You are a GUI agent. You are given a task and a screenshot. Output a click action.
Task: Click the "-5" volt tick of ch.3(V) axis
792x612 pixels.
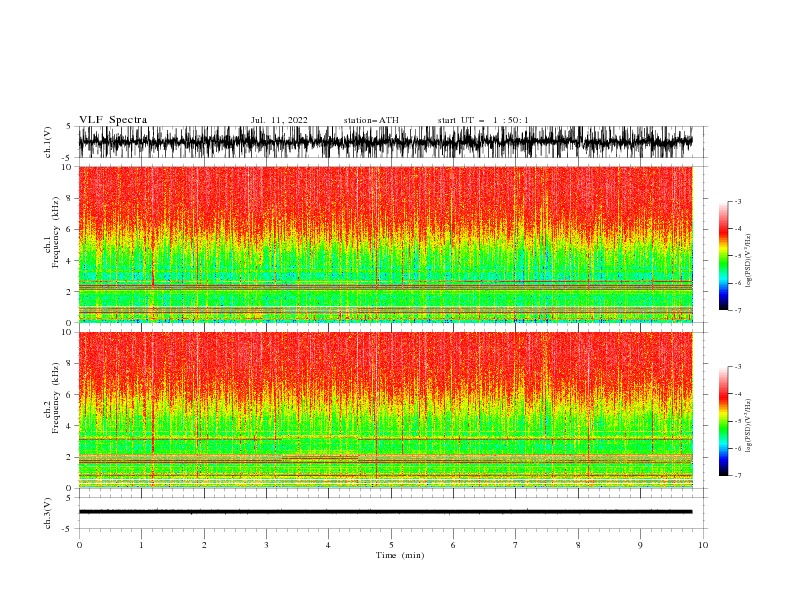tap(68, 529)
